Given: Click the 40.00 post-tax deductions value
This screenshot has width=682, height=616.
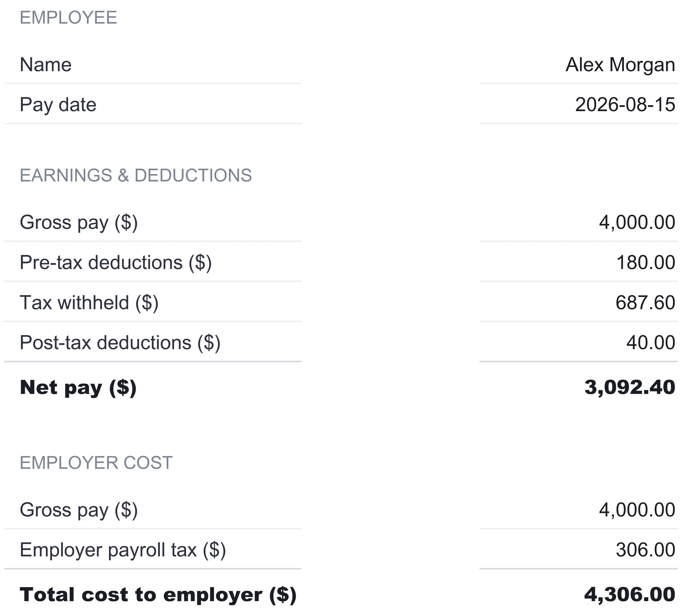Looking at the screenshot, I should pos(651,342).
